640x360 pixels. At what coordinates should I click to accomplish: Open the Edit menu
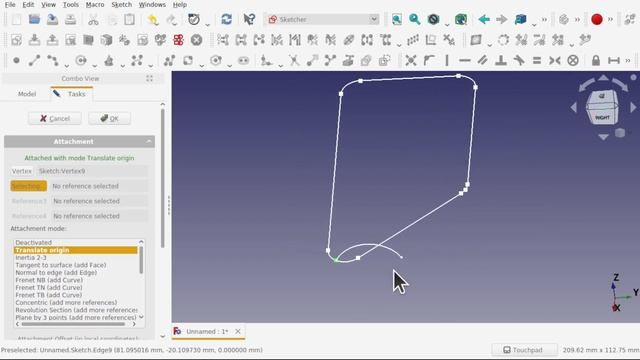click(28, 5)
